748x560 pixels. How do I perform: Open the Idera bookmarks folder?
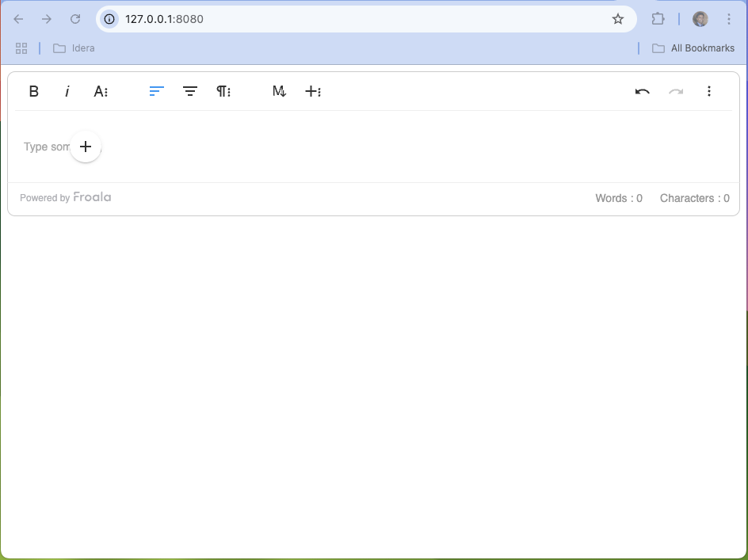[x=74, y=48]
